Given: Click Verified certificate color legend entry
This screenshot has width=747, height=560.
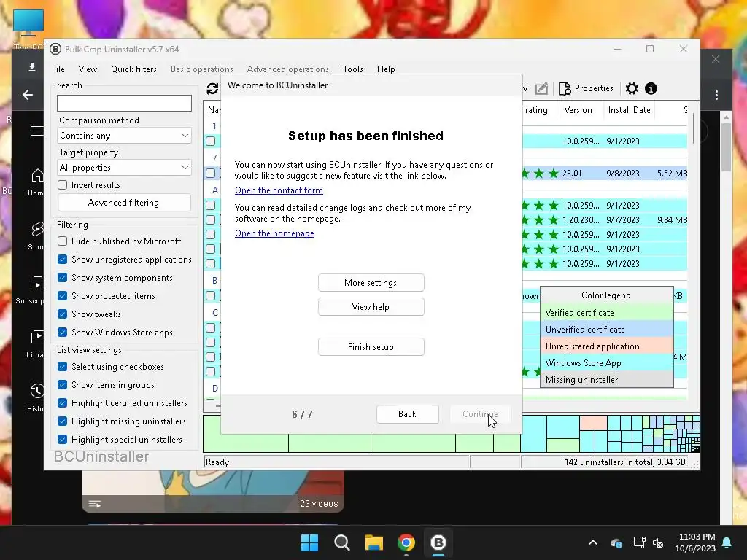Looking at the screenshot, I should pos(606,313).
